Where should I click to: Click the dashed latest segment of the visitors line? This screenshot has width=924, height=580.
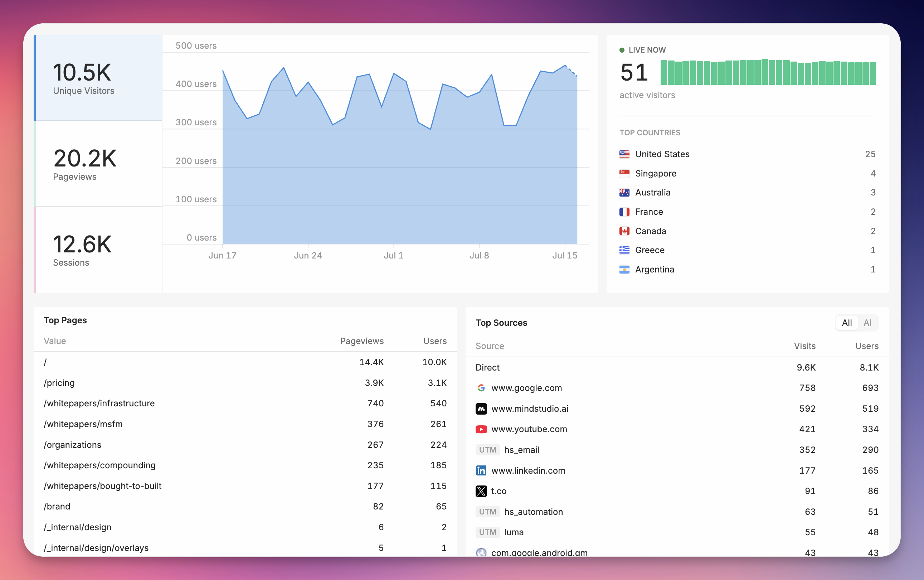[571, 71]
